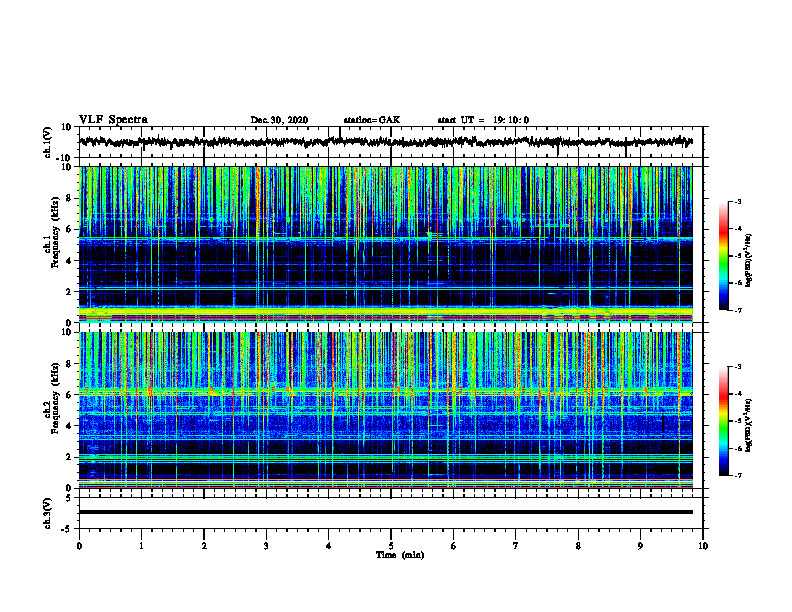Screen dimensions: 792x612
Task: Click the "start UT = 19:10:0" header text
Action: (483, 120)
